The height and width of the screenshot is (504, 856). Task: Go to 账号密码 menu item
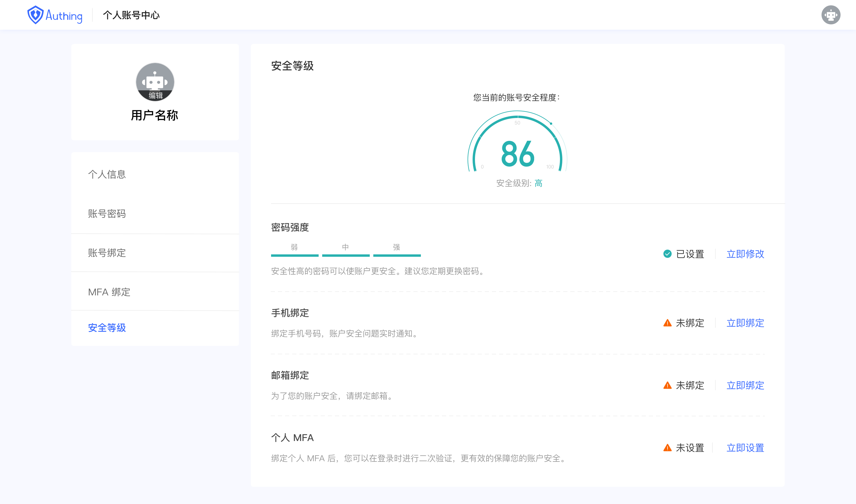107,214
